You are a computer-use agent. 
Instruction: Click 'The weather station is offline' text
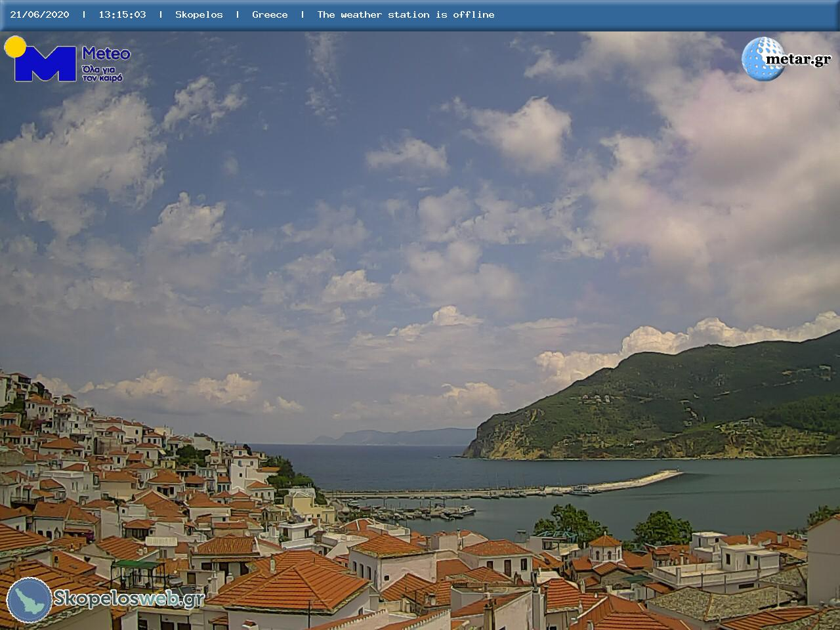406,14
